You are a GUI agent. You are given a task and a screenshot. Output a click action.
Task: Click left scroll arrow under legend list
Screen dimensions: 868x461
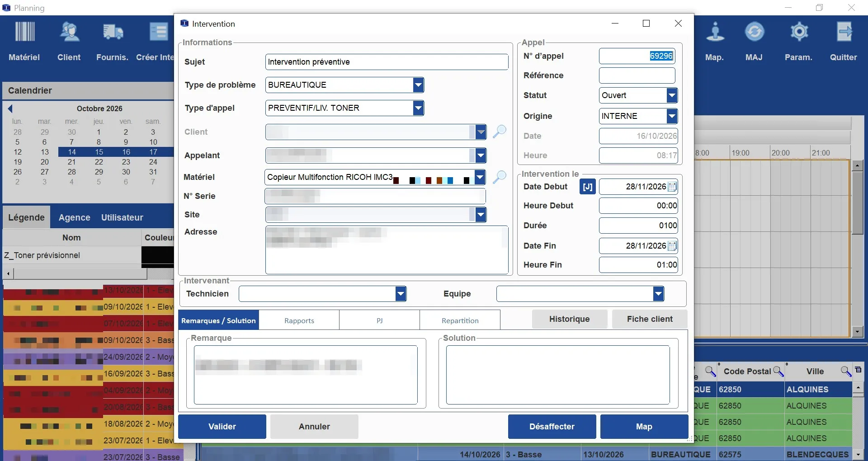8,273
